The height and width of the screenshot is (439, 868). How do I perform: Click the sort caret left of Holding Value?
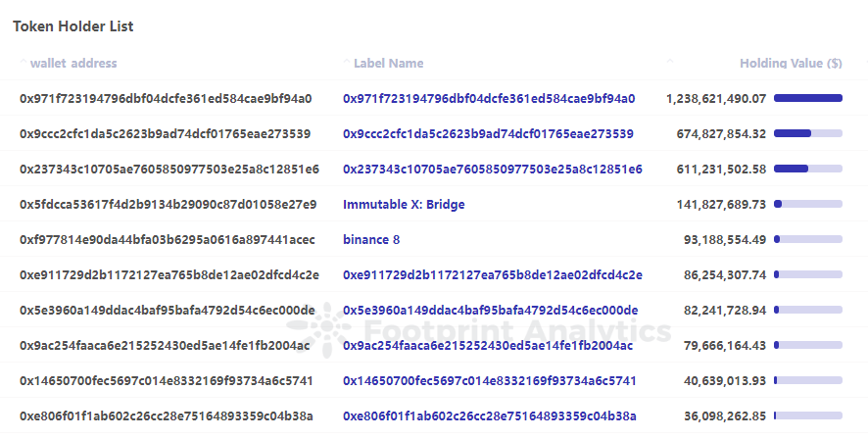tap(670, 61)
